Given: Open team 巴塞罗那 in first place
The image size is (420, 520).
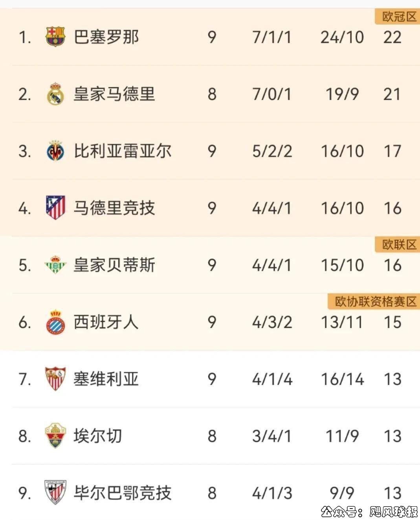Looking at the screenshot, I should pyautogui.click(x=106, y=37).
